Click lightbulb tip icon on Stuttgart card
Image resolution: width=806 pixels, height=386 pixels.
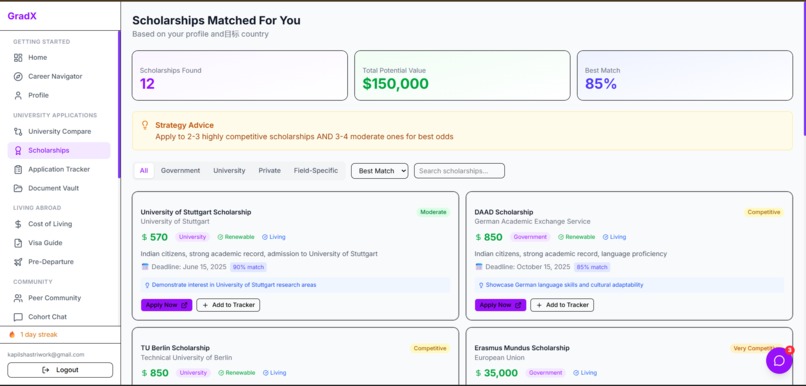[x=147, y=285]
